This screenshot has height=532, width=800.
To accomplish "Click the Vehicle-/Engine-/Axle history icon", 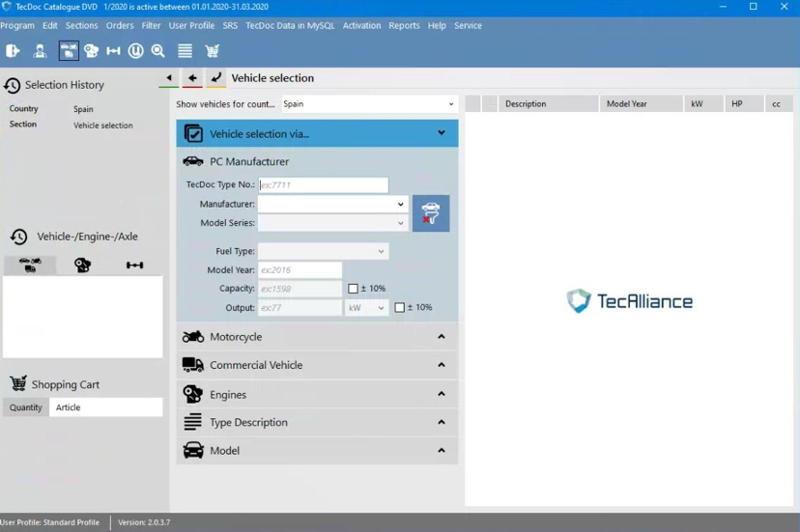I will point(19,237).
